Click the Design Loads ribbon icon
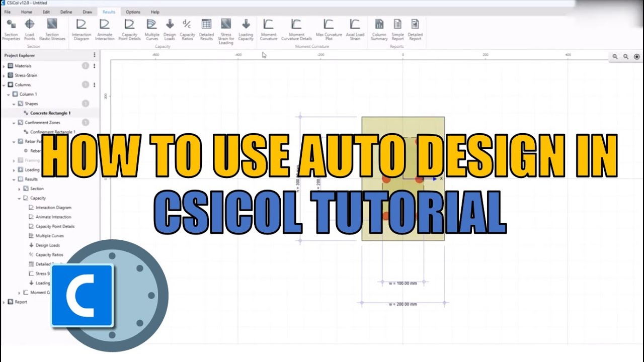 pos(170,30)
